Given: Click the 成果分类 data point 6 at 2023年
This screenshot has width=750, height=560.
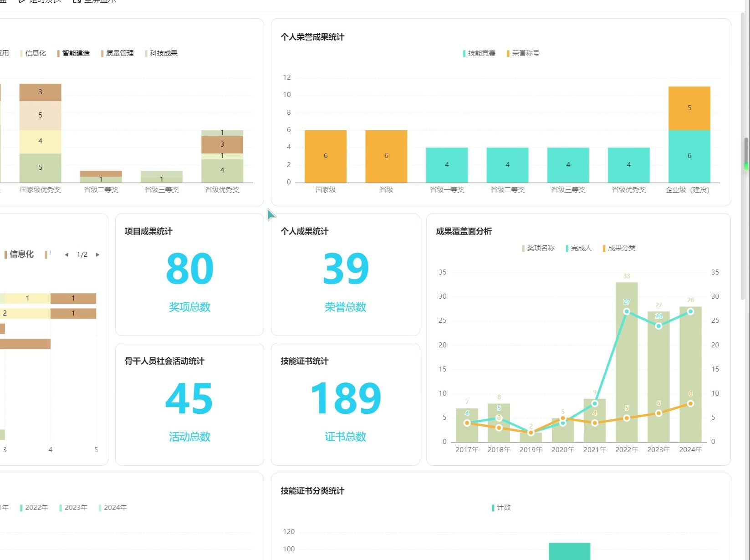Looking at the screenshot, I should pos(658,413).
